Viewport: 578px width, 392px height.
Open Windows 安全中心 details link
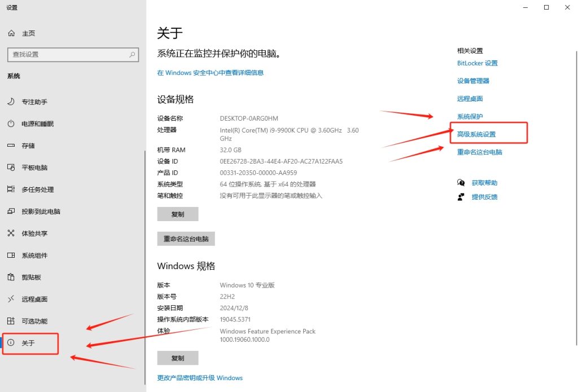pyautogui.click(x=210, y=73)
